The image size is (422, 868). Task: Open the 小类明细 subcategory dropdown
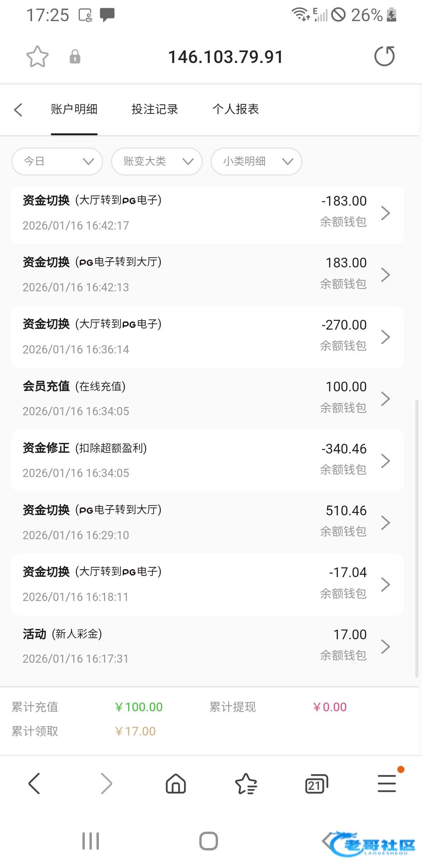point(256,161)
